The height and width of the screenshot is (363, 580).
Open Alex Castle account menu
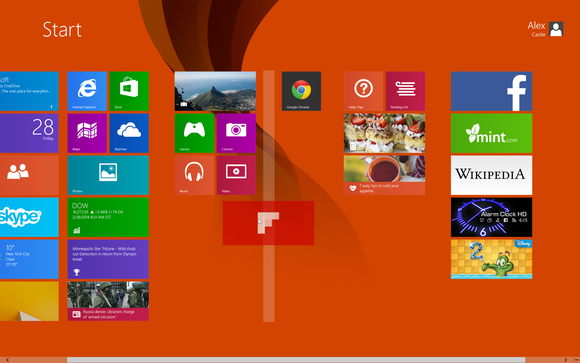coord(545,29)
